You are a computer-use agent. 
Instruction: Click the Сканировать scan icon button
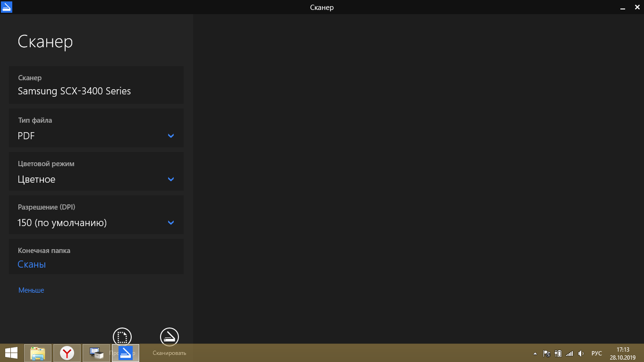[169, 337]
